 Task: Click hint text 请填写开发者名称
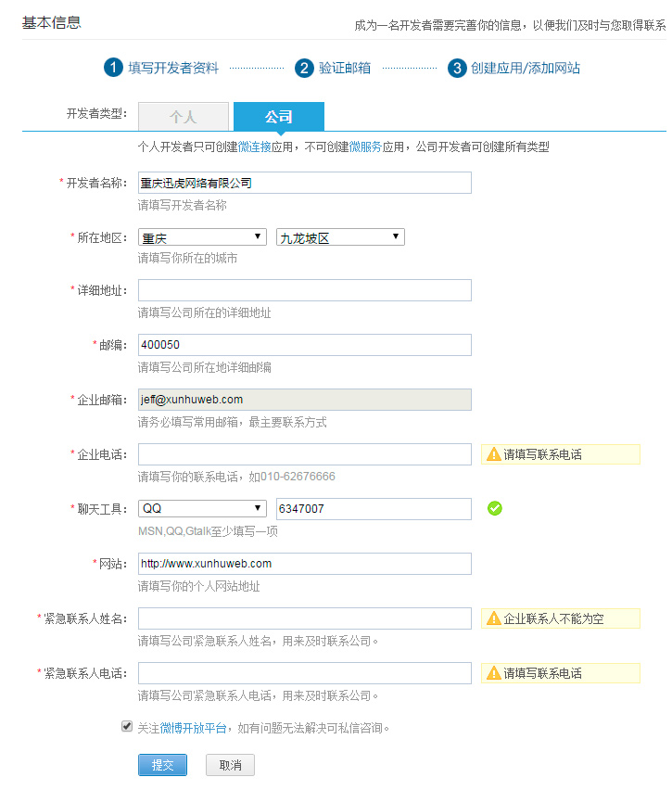tap(183, 205)
